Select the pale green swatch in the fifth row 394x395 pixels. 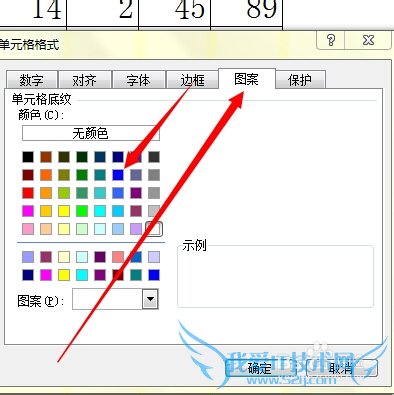coord(82,229)
